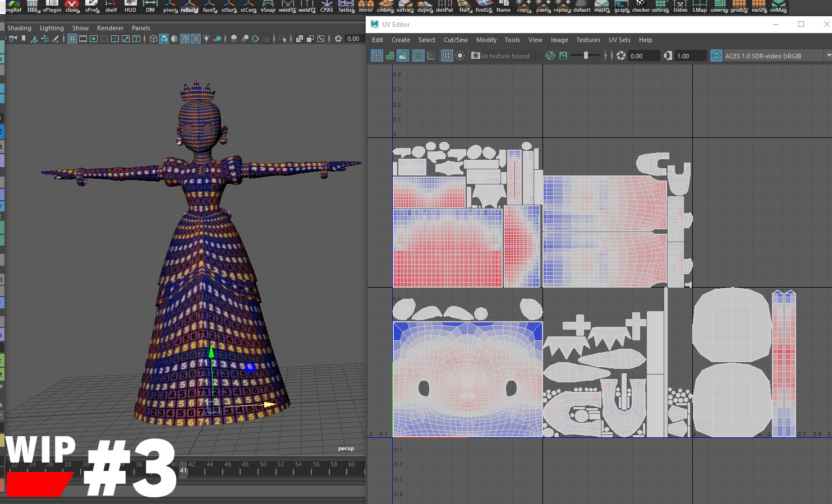This screenshot has width=832, height=504.
Task: Open the lattice tool from the shelf
Action: 346,8
